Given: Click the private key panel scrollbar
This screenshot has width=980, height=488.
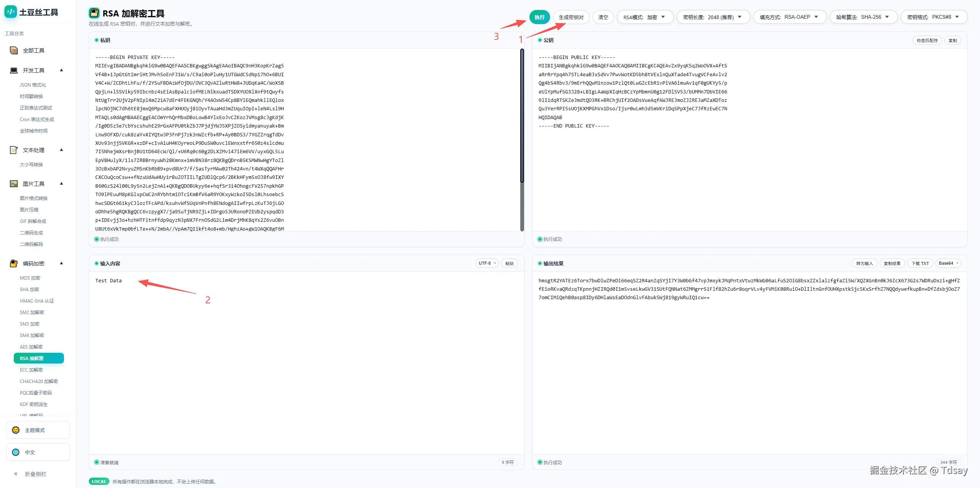Looking at the screenshot, I should (522, 115).
